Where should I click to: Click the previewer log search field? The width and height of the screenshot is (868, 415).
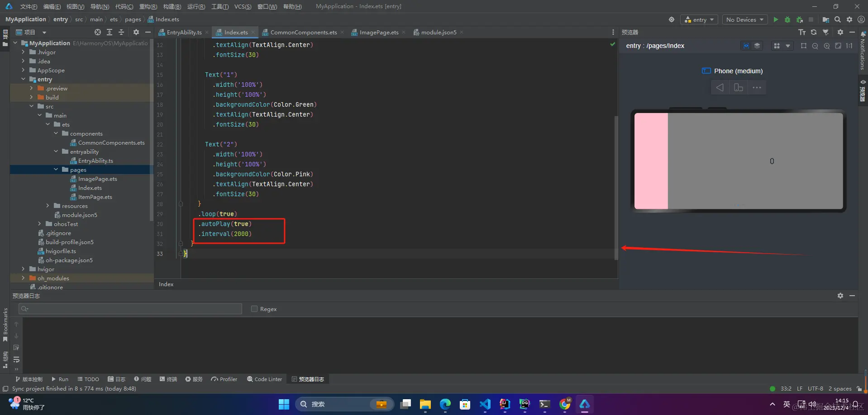tap(130, 309)
